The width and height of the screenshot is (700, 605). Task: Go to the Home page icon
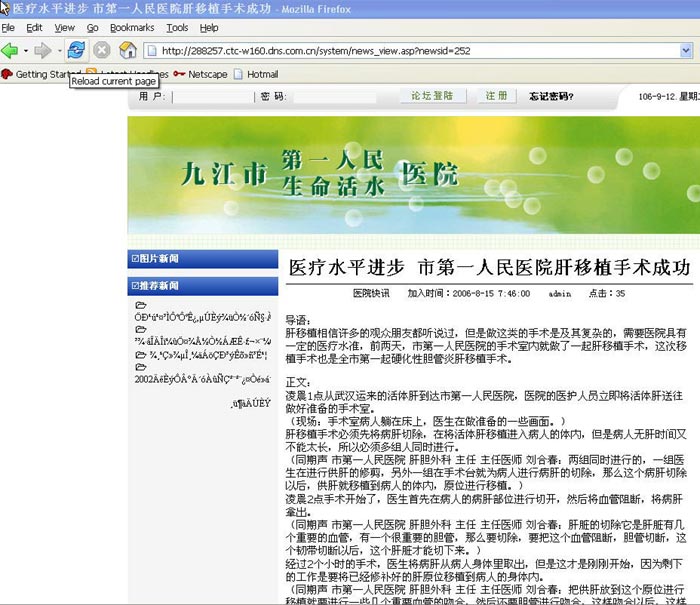[127, 50]
